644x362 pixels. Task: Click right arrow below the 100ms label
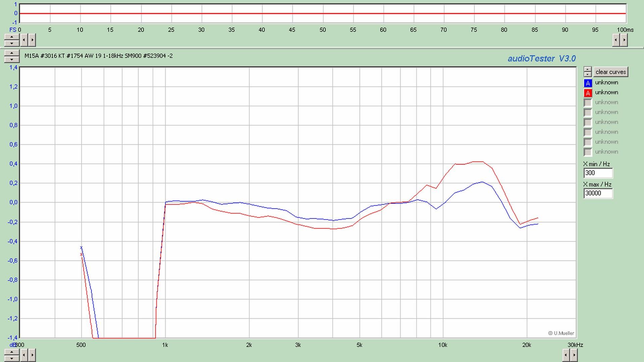[624, 40]
